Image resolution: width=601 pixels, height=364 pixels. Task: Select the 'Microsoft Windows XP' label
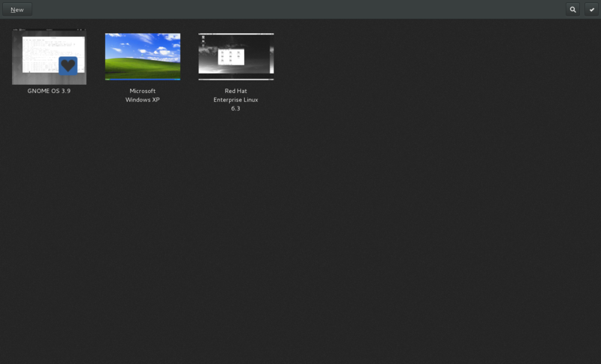pos(143,95)
